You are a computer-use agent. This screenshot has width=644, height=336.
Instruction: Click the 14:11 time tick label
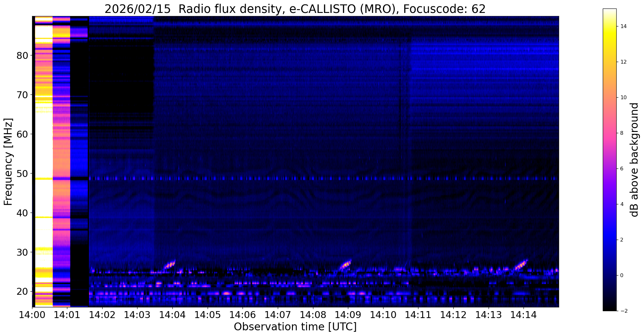pos(418,315)
